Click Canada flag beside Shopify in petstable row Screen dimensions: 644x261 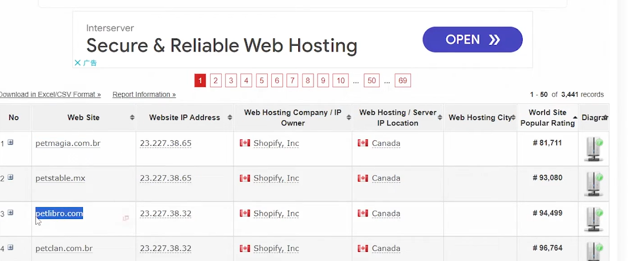(245, 178)
